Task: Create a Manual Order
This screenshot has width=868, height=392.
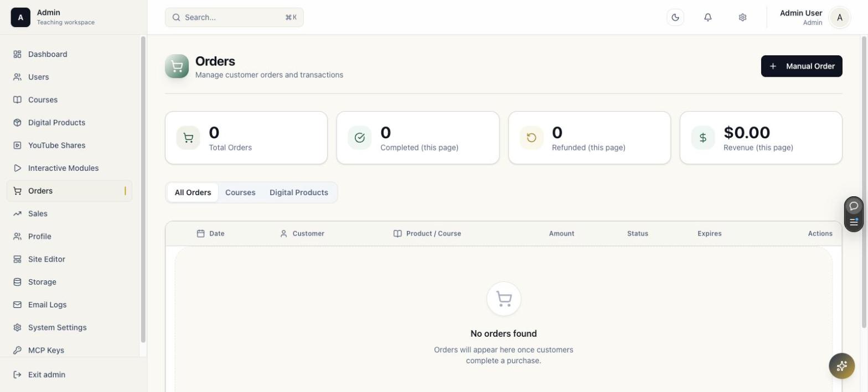Action: click(802, 66)
